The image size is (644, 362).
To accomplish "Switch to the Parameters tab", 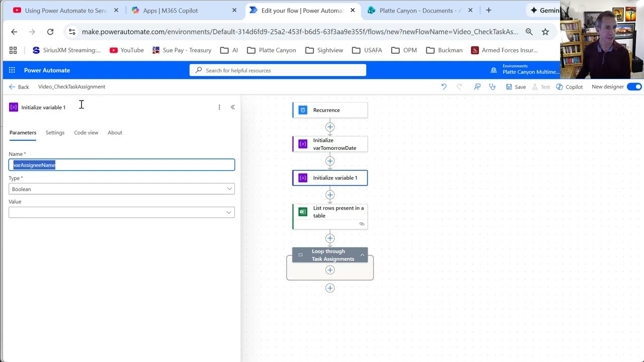I will [23, 133].
